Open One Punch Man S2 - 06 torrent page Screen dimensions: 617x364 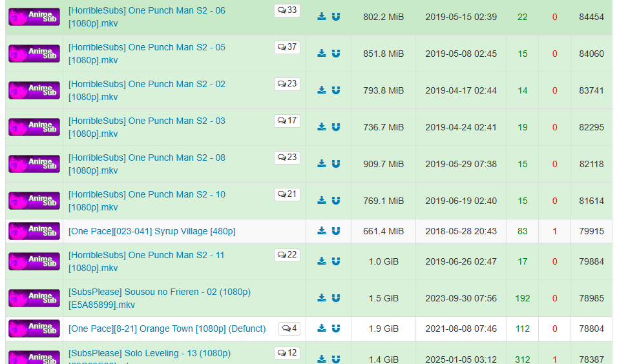pos(147,17)
